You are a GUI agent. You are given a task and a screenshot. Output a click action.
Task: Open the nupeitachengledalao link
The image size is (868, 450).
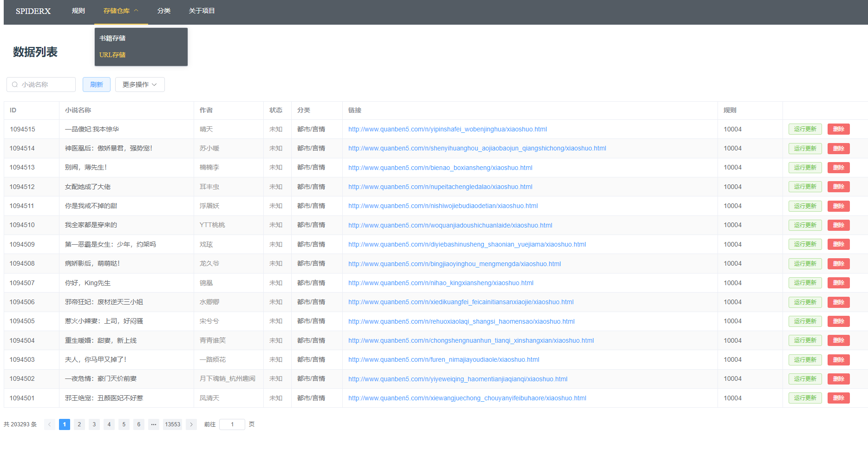440,187
